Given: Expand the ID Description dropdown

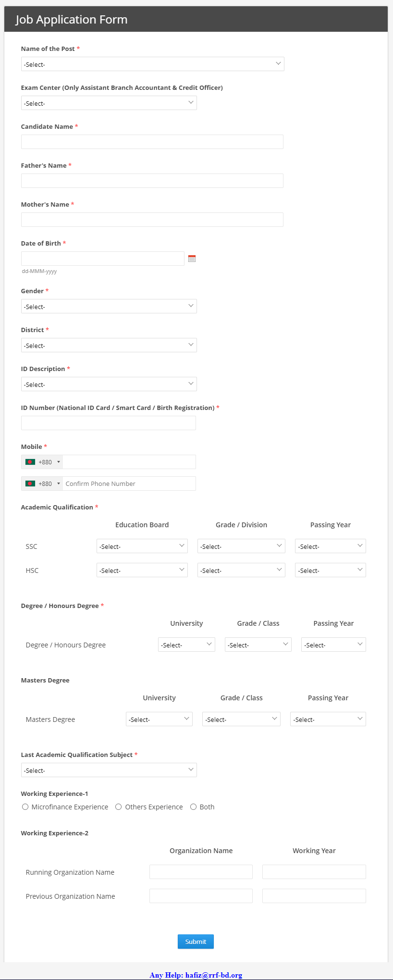Looking at the screenshot, I should click(109, 384).
